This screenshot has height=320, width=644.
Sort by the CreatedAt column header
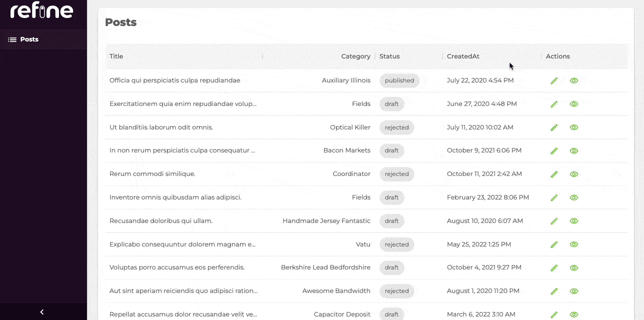(x=463, y=56)
